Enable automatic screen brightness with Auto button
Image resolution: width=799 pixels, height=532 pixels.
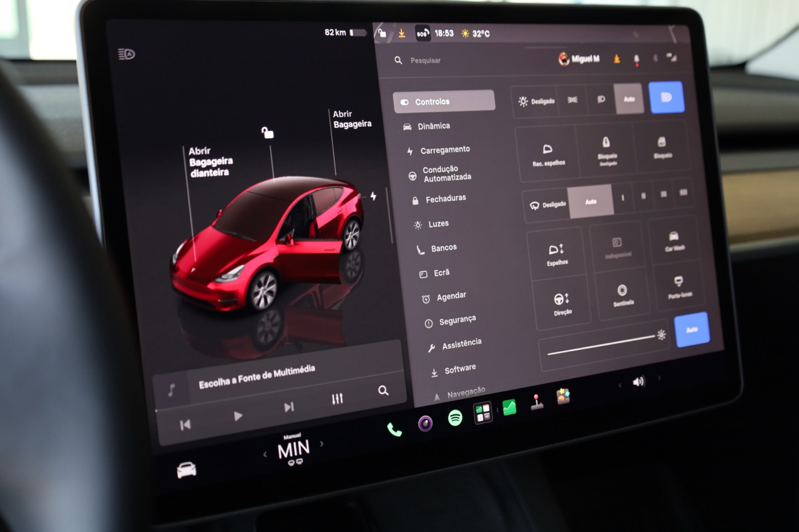(692, 329)
